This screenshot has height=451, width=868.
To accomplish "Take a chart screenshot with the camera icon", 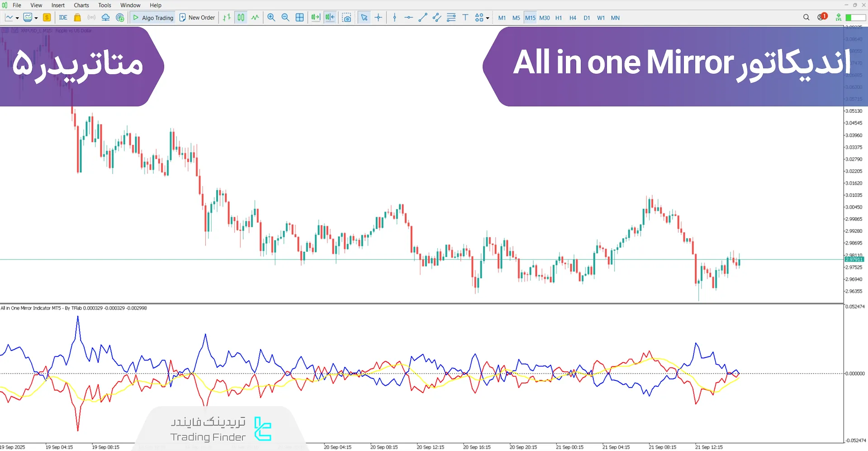I will [x=347, y=17].
